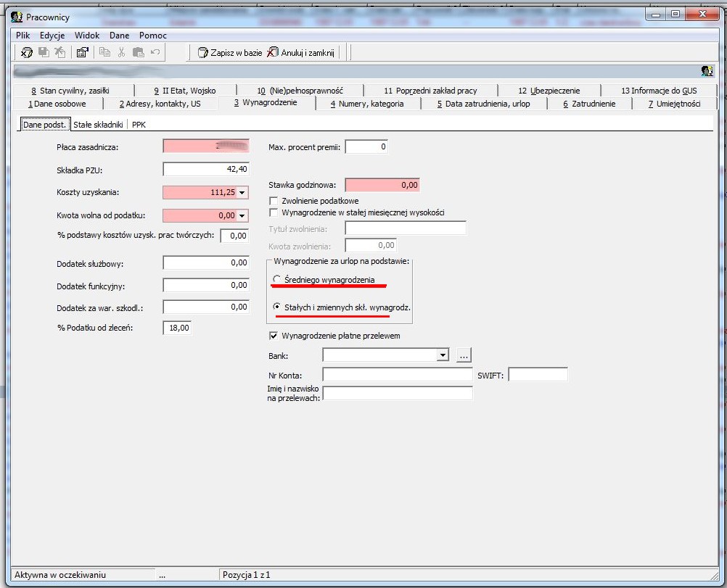Screen dimensions: 727x588
Task: Uncheck Wynagrodzenie płatne przelewem
Action: [274, 336]
